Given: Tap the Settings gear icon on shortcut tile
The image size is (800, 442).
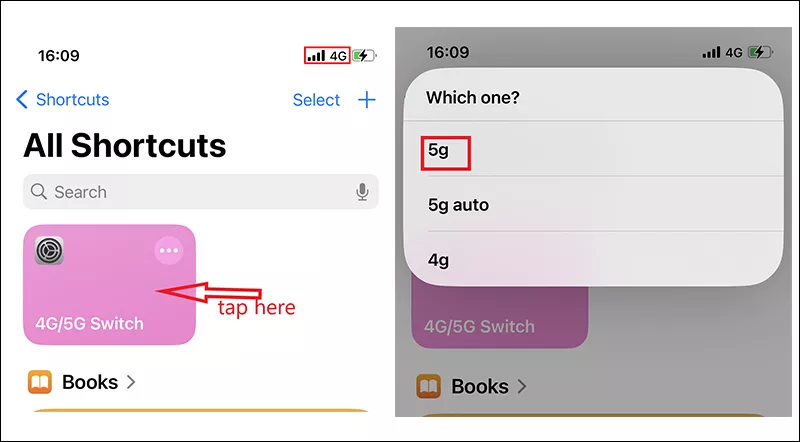Looking at the screenshot, I should (x=49, y=251).
